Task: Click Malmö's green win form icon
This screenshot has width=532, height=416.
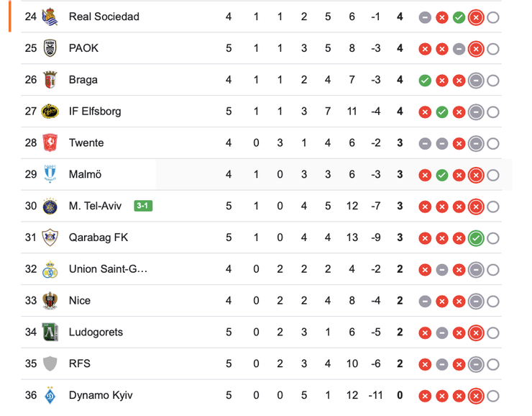Action: pos(442,175)
